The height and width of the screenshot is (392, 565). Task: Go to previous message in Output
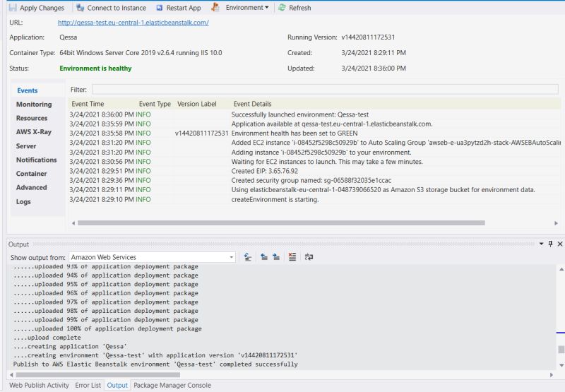point(264,257)
